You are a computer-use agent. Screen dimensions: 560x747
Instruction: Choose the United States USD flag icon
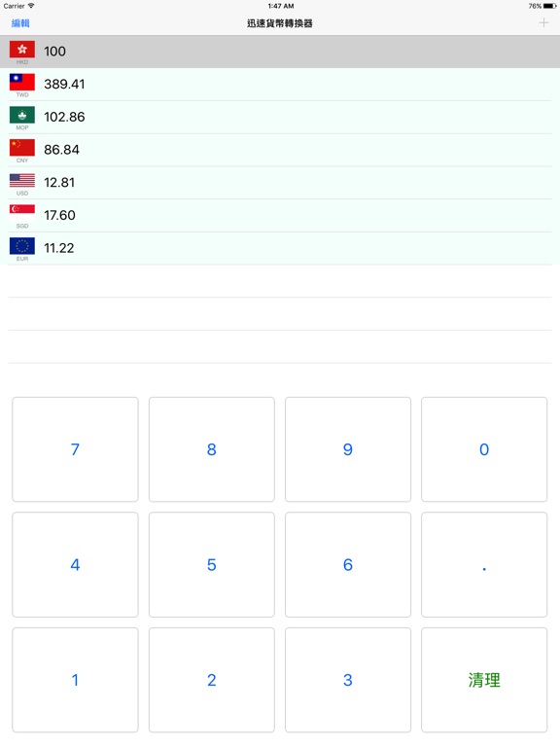[22, 181]
